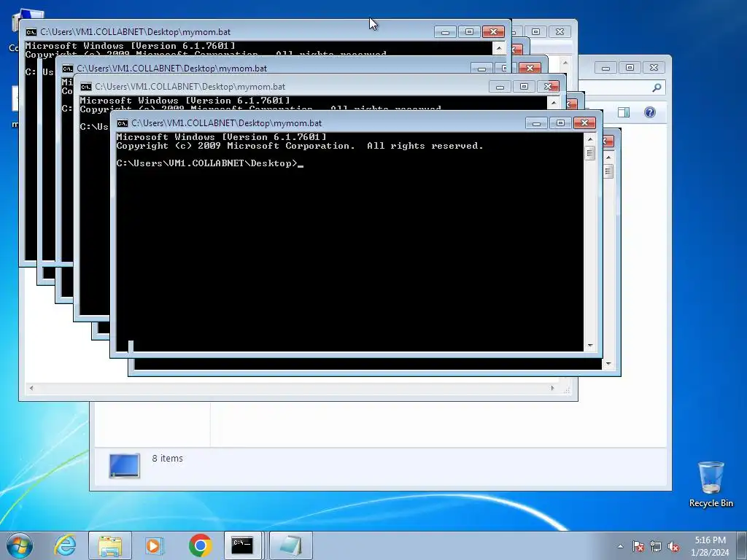Click the down arrow of the front cmd scrollbar
The image size is (747, 560).
pyautogui.click(x=590, y=346)
